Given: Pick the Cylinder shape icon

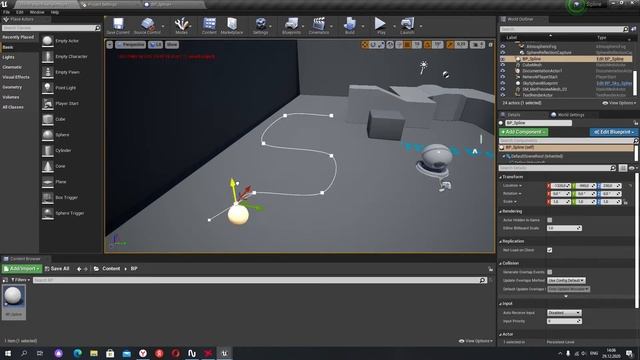Looking at the screenshot, I should [x=48, y=150].
